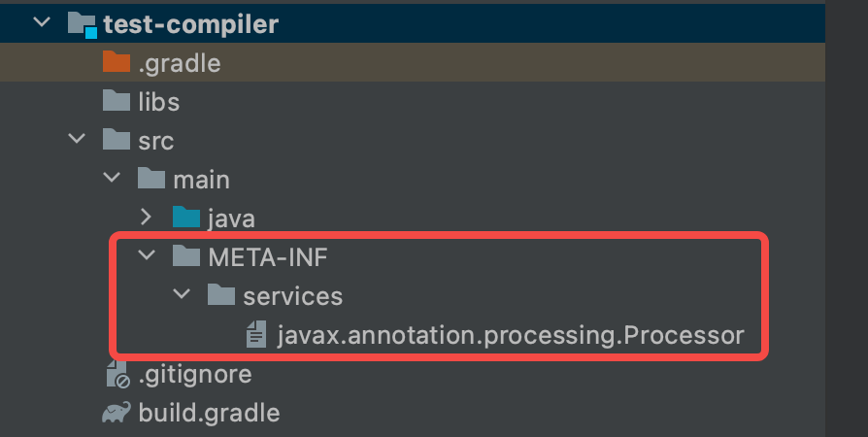
Task: Click the src folder icon
Action: coord(116,140)
